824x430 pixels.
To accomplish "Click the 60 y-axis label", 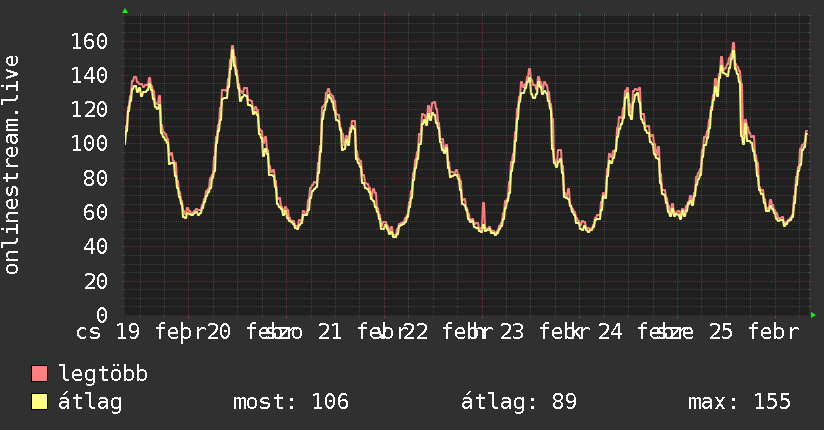I will click(x=96, y=213).
